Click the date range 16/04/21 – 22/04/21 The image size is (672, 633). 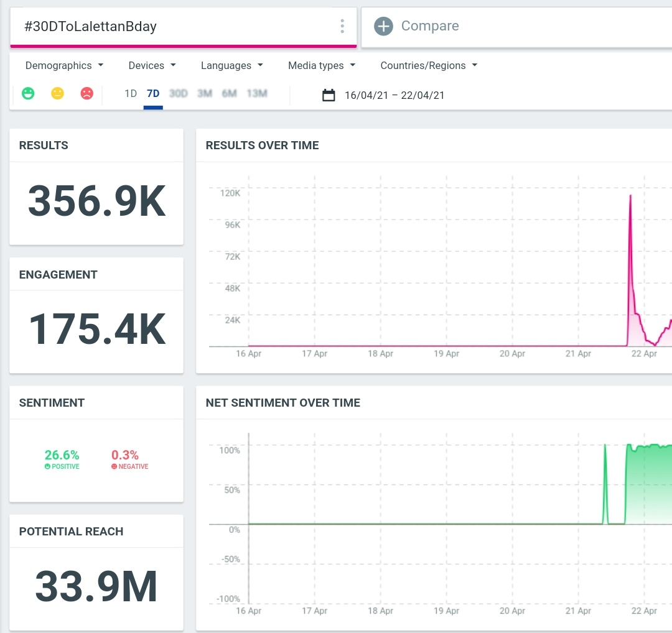click(394, 95)
